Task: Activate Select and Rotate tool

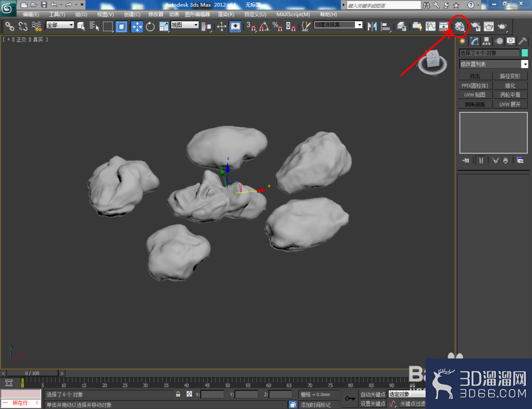Action: [x=151, y=26]
